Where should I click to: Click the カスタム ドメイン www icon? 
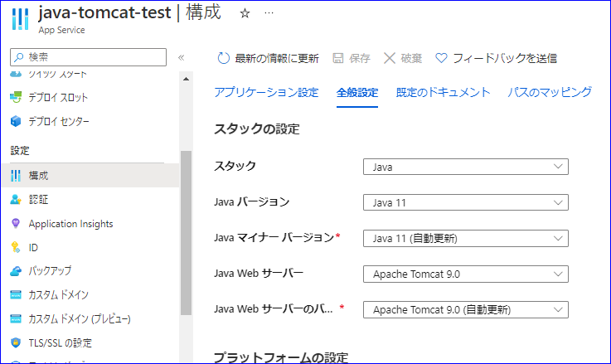coord(16,294)
